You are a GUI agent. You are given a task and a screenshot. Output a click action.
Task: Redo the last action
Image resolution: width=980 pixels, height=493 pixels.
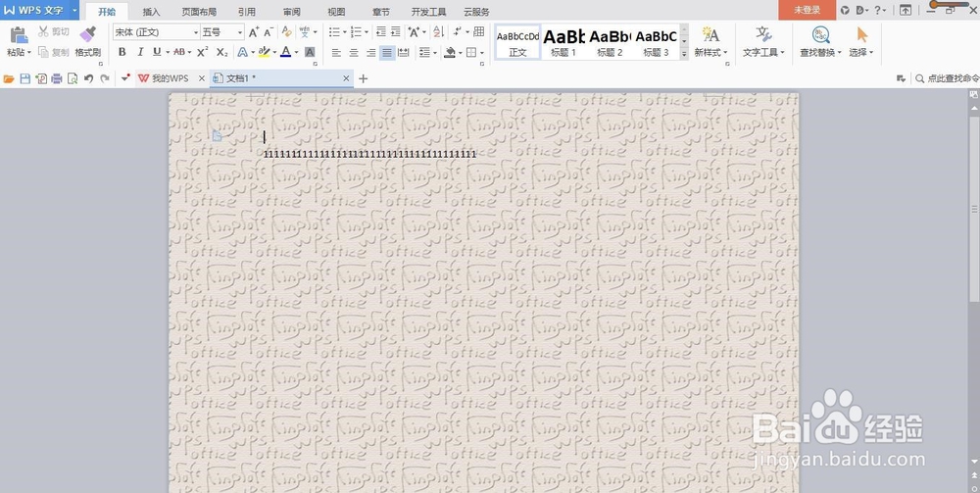[x=105, y=78]
